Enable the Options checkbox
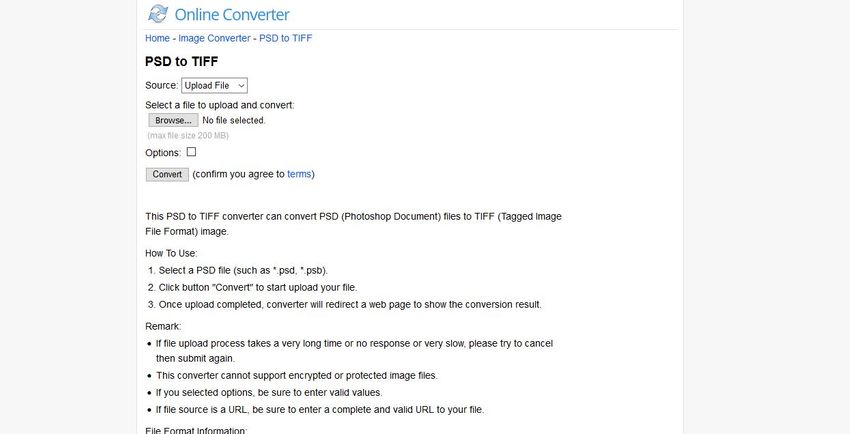Screen dimensions: 850x434 (x=191, y=152)
